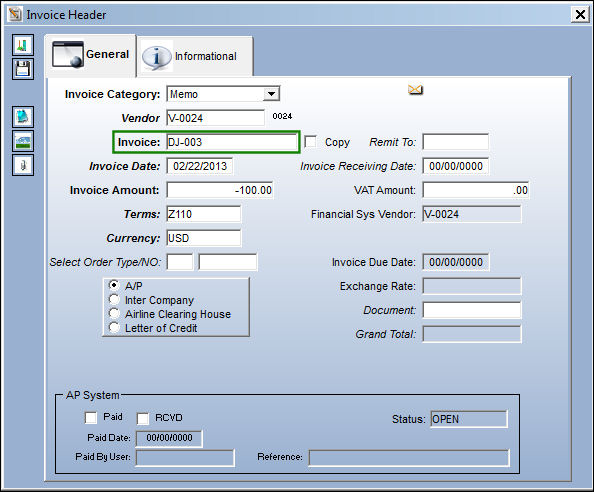Click the Invoice Amount field

[220, 190]
